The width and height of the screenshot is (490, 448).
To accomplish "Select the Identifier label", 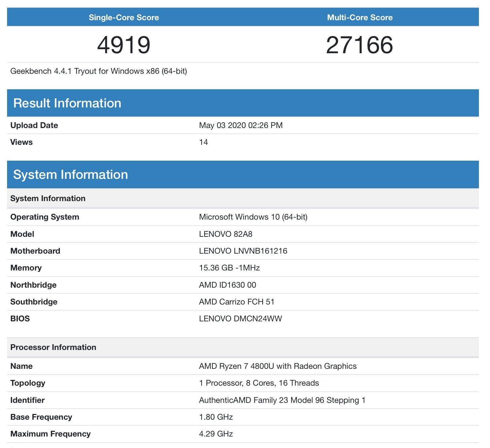I will (x=27, y=400).
